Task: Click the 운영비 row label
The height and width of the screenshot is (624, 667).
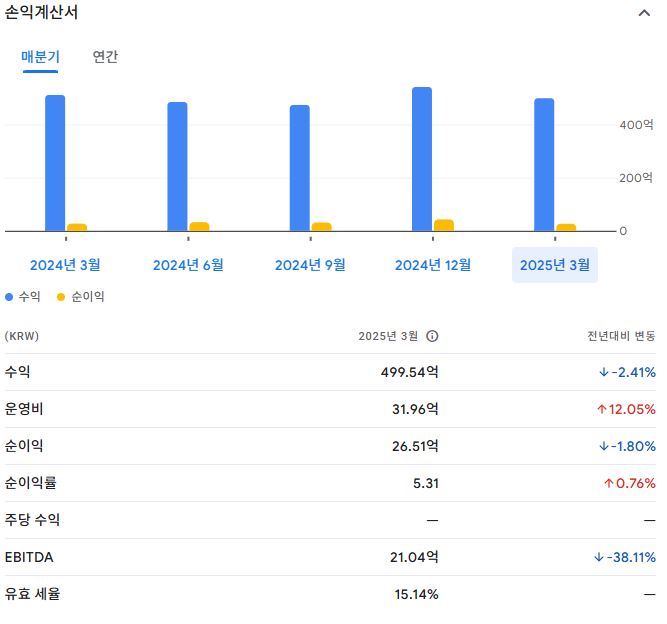Action: (24, 409)
